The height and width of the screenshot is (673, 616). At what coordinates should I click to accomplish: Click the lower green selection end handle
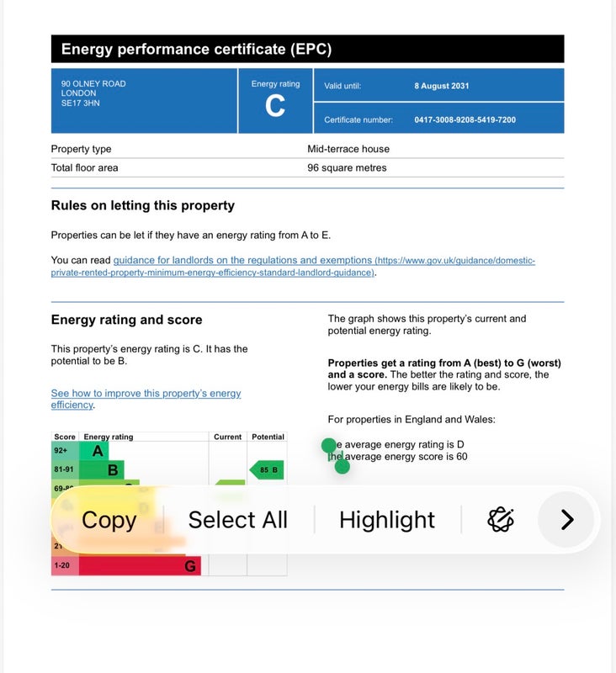pyautogui.click(x=343, y=466)
